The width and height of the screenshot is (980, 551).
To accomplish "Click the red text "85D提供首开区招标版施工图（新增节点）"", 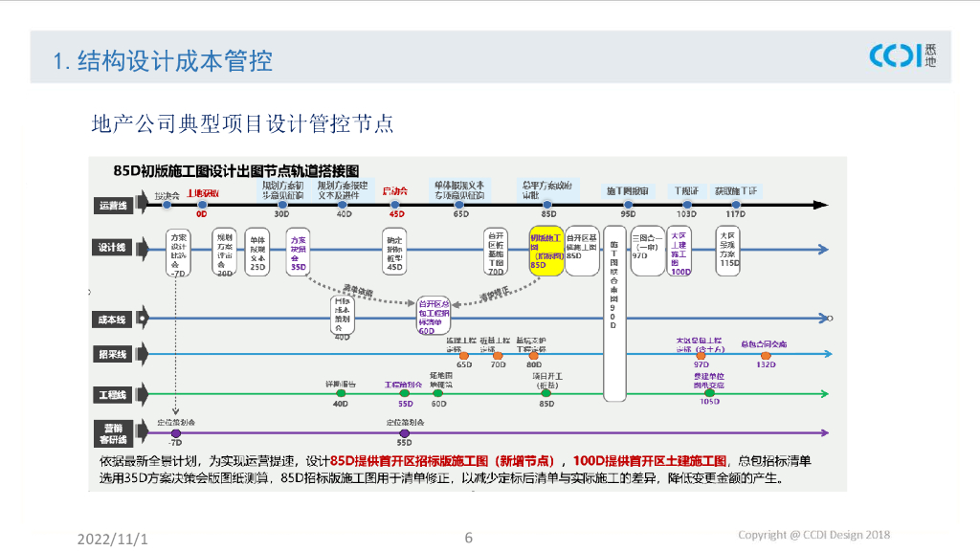I will click(x=442, y=461).
